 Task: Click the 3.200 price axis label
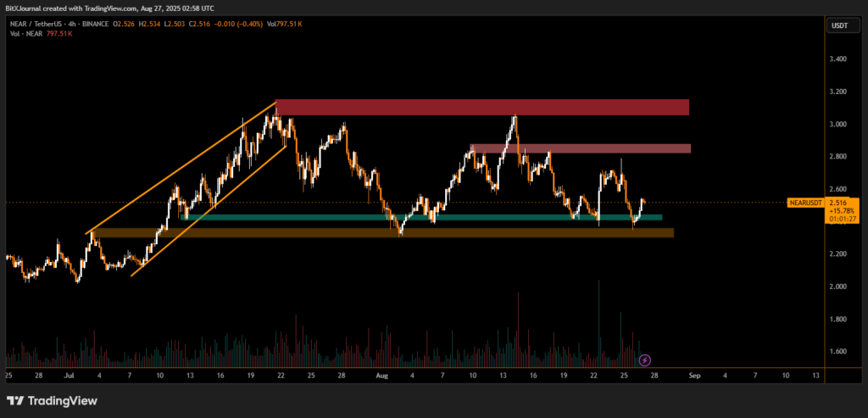point(836,92)
